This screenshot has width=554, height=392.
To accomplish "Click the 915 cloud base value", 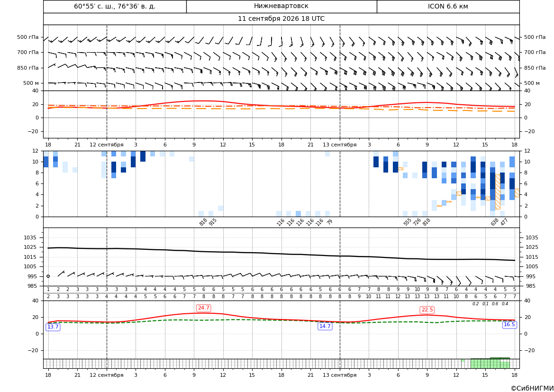I will [213, 222].
